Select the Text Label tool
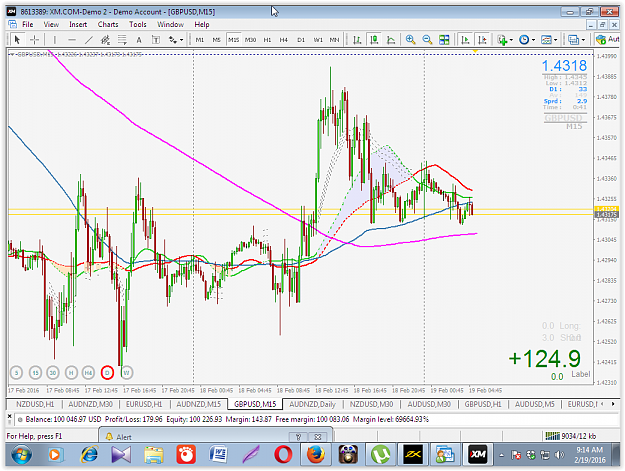Image resolution: width=625 pixels, height=471 pixels. click(x=156, y=40)
